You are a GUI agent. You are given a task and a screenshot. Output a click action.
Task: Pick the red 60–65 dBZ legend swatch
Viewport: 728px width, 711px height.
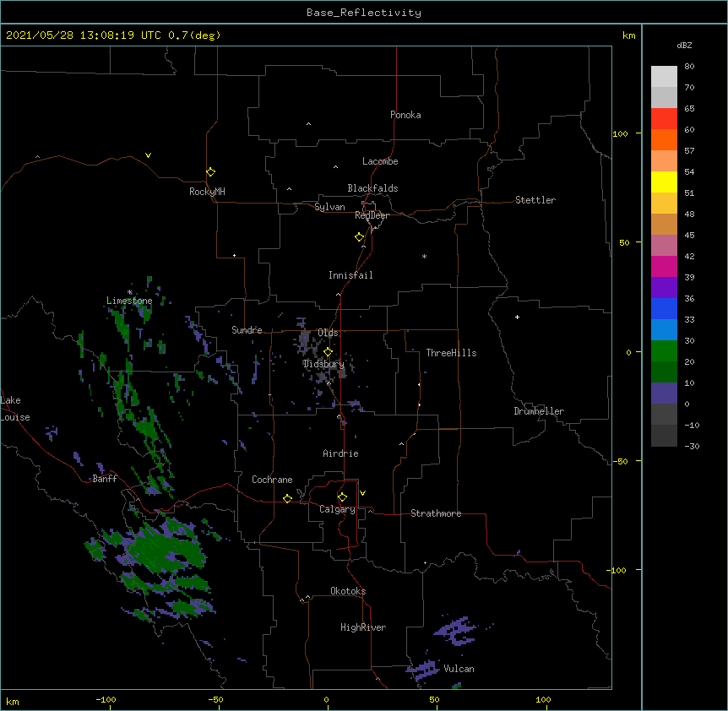664,119
